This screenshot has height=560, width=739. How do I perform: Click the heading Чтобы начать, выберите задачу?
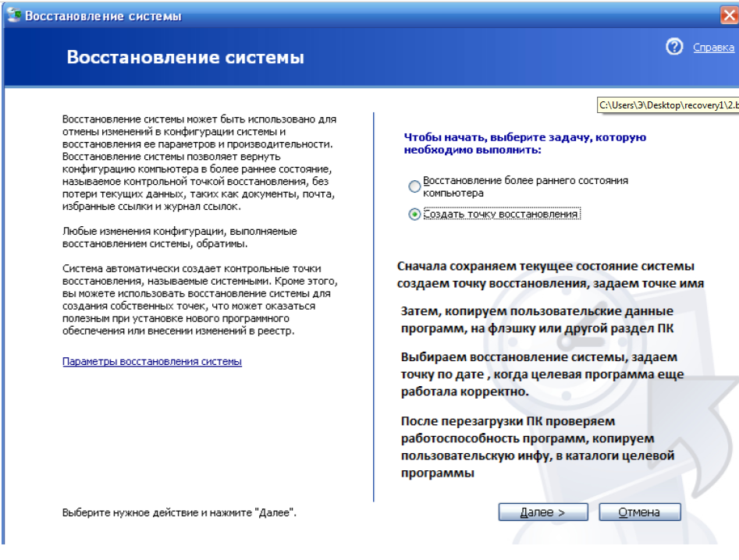point(525,144)
